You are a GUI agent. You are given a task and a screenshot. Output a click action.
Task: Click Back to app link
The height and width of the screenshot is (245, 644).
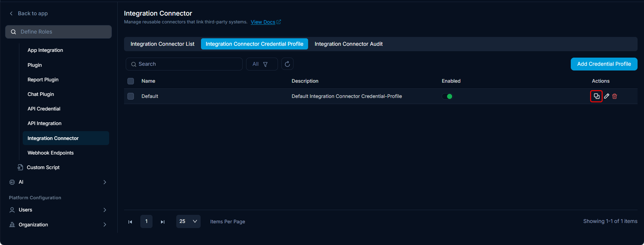pos(33,13)
